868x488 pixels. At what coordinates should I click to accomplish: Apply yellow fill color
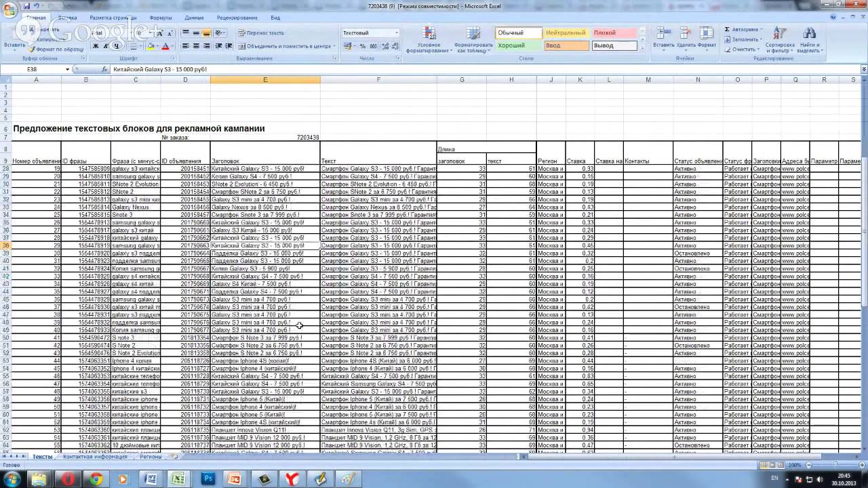pyautogui.click(x=149, y=46)
